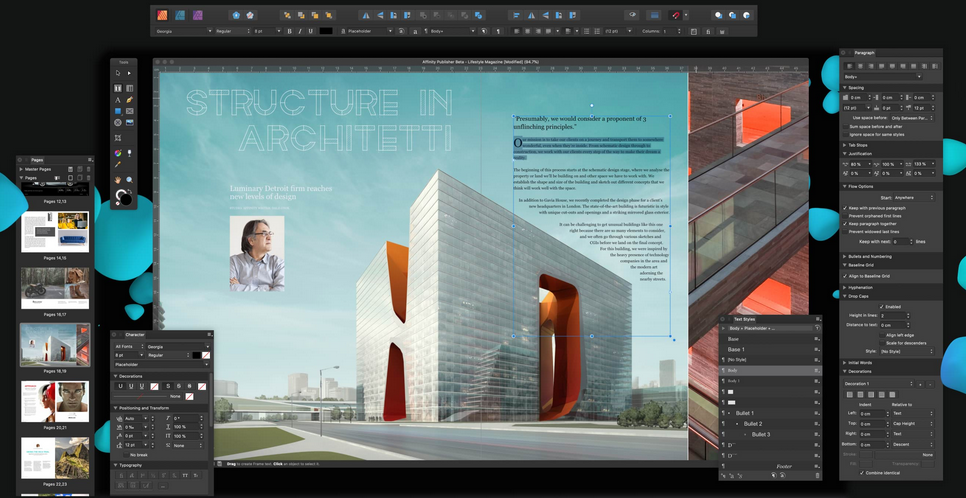Image resolution: width=966 pixels, height=498 pixels.
Task: Toggle snapping magnet icon
Action: (676, 15)
